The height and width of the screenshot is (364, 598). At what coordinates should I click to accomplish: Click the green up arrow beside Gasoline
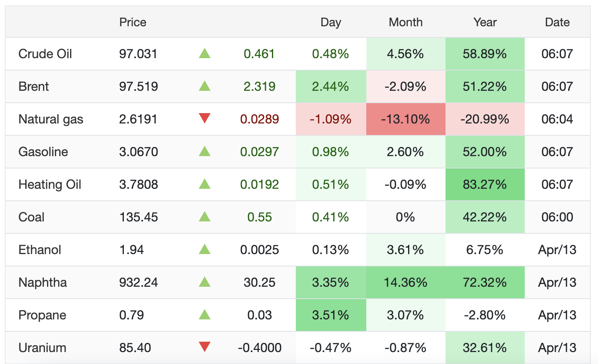(x=204, y=151)
